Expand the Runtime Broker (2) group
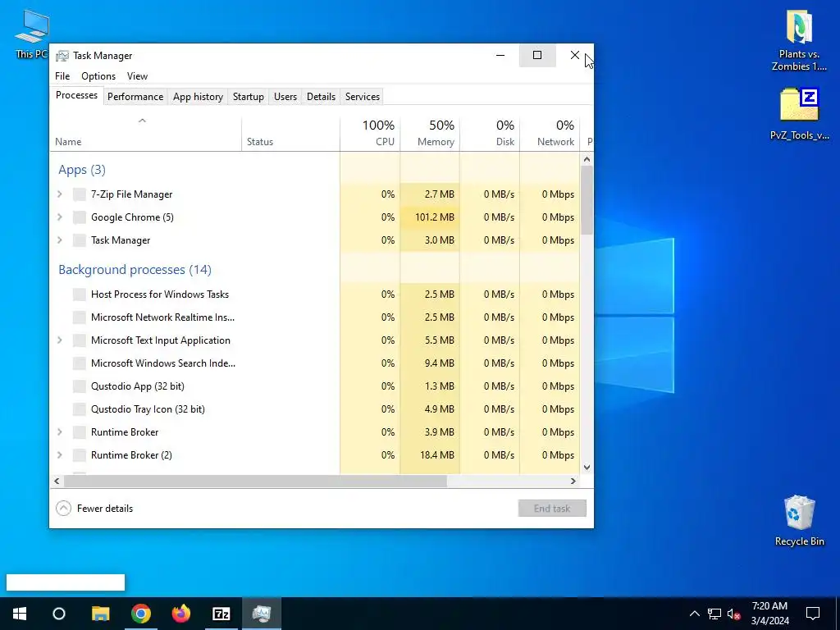This screenshot has width=840, height=630. [x=60, y=456]
